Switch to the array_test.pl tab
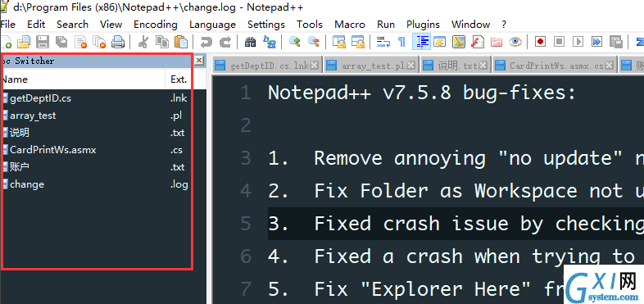Screen dimensions: 644x304 (x=372, y=66)
